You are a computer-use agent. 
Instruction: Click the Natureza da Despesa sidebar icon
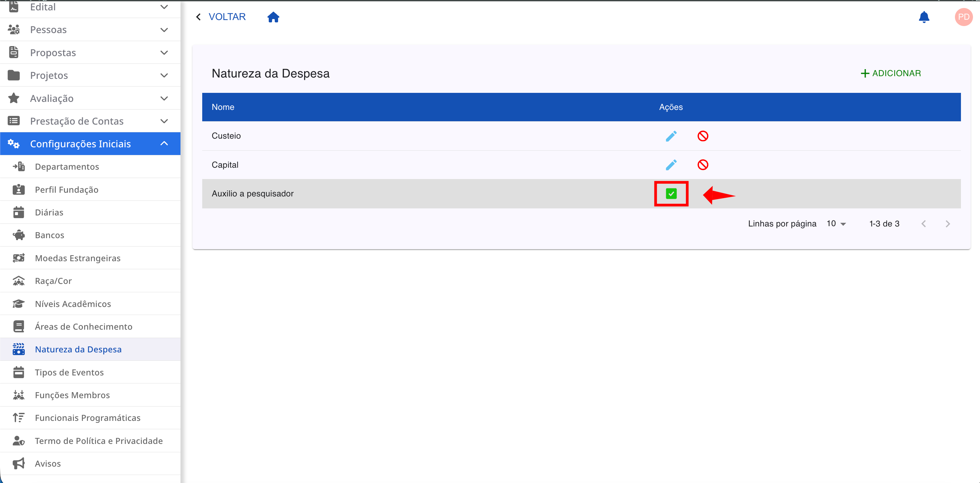pos(19,349)
